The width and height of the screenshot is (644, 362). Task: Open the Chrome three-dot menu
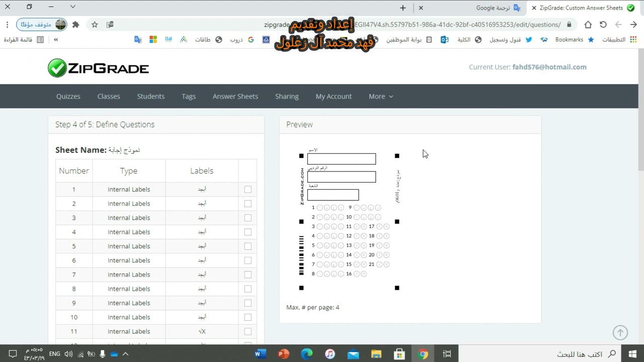tap(7, 24)
